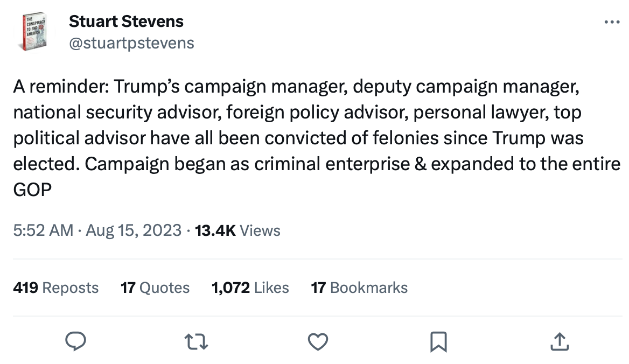Click the 5:52 AM timestamp
Image resolution: width=629 pixels, height=364 pixels.
point(43,230)
